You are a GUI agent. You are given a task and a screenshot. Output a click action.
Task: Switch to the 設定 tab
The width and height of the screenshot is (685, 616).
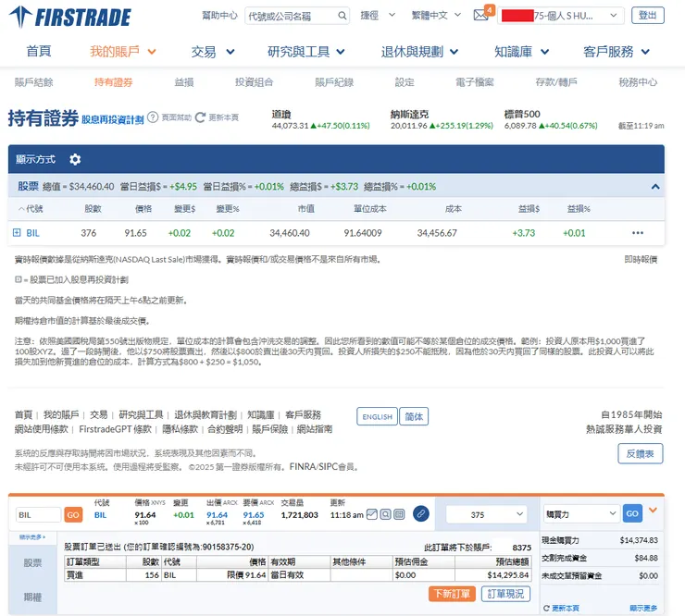click(405, 82)
